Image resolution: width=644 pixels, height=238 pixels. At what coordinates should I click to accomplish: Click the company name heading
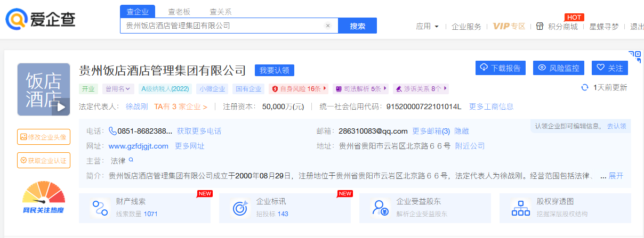(x=163, y=70)
